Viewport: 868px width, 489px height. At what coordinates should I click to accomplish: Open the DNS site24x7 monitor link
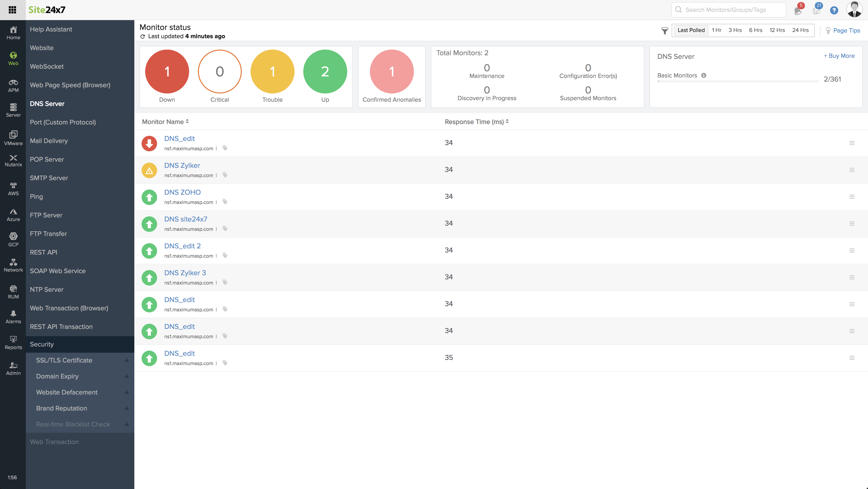[186, 219]
